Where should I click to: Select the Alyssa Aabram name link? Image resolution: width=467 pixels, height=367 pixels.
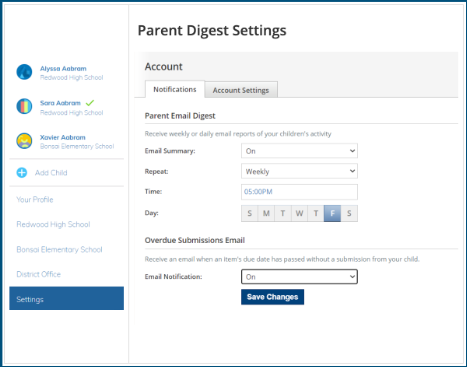(x=63, y=68)
